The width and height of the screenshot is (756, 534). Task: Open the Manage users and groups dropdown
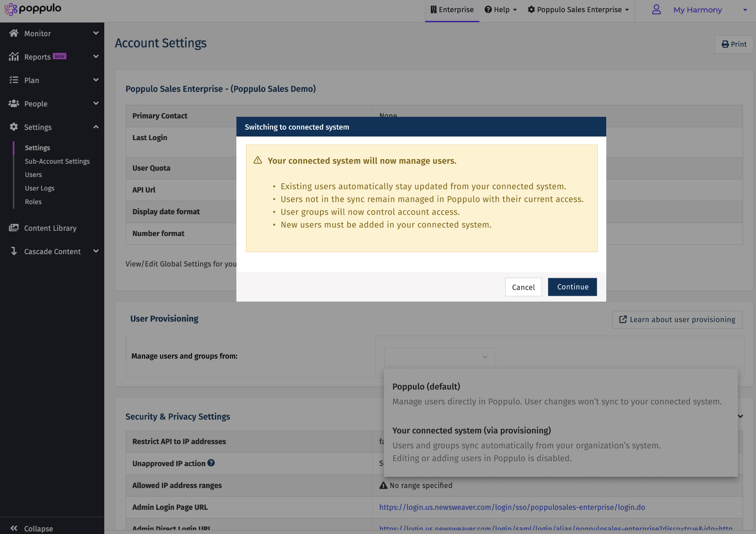(440, 357)
